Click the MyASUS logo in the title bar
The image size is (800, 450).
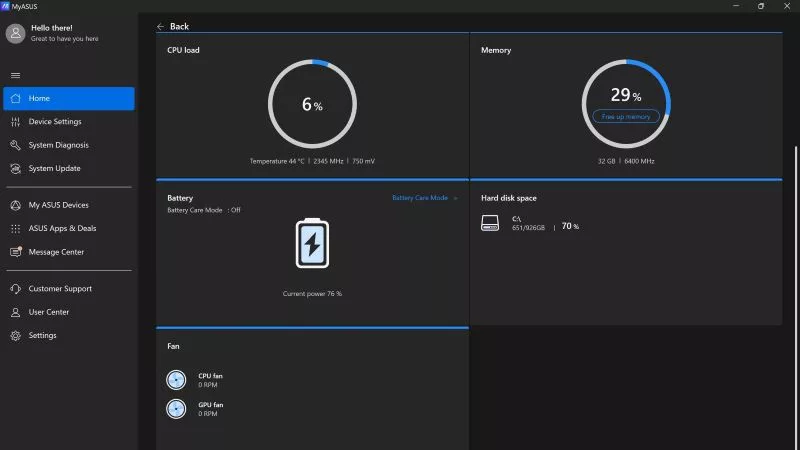(6, 6)
